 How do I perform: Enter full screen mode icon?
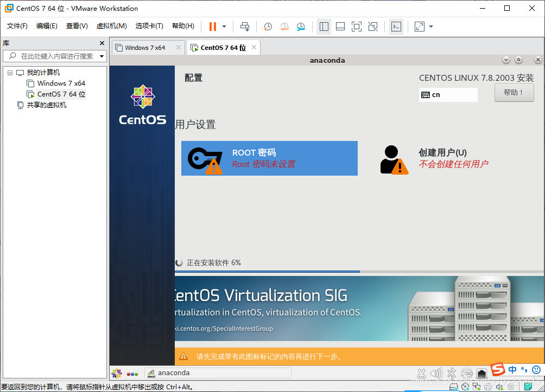coord(357,27)
